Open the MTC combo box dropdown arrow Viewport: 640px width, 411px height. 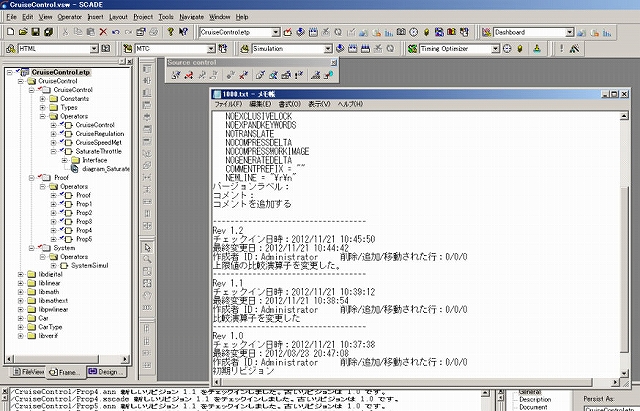coord(211,49)
